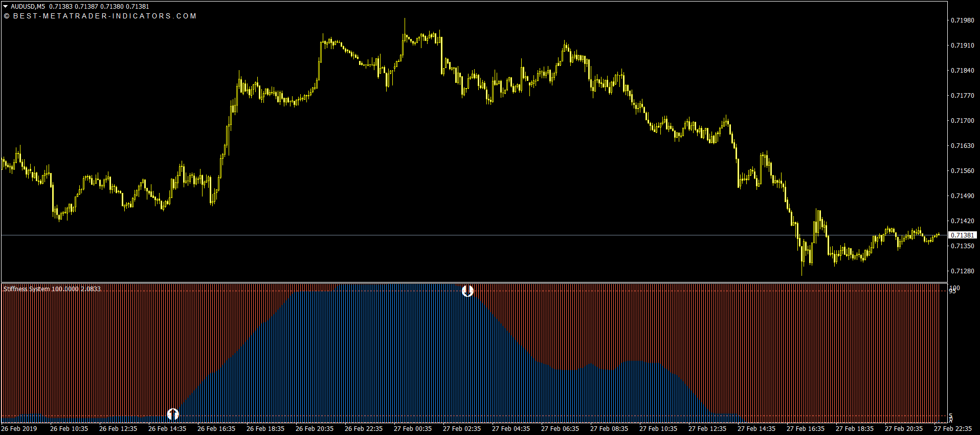The width and height of the screenshot is (980, 435).
Task: Open the chart menu triangle beside AUDUSD,M5
Action: [6, 7]
